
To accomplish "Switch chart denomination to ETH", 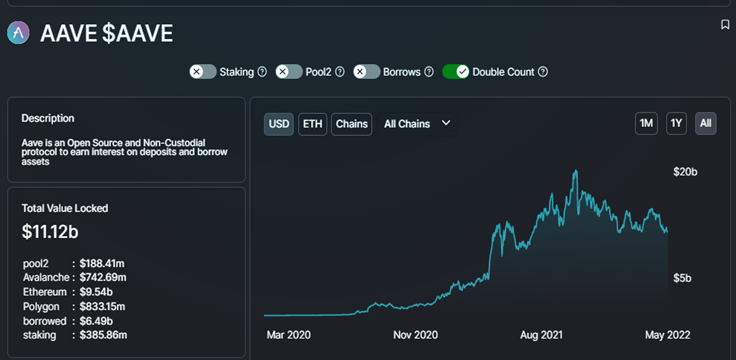I will click(x=313, y=124).
